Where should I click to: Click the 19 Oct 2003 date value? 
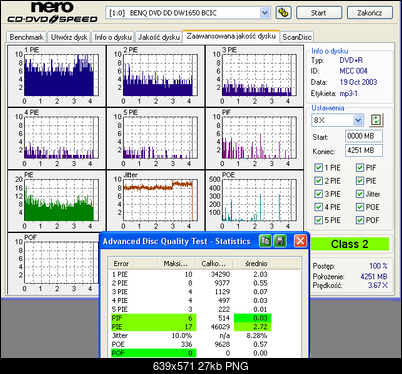pos(358,82)
